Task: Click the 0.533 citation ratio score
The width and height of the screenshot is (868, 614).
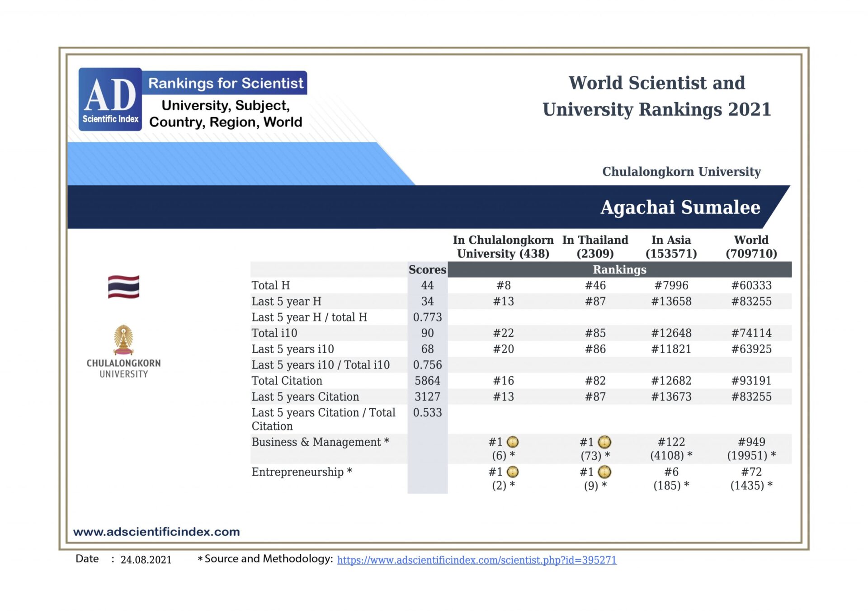Action: pos(427,412)
